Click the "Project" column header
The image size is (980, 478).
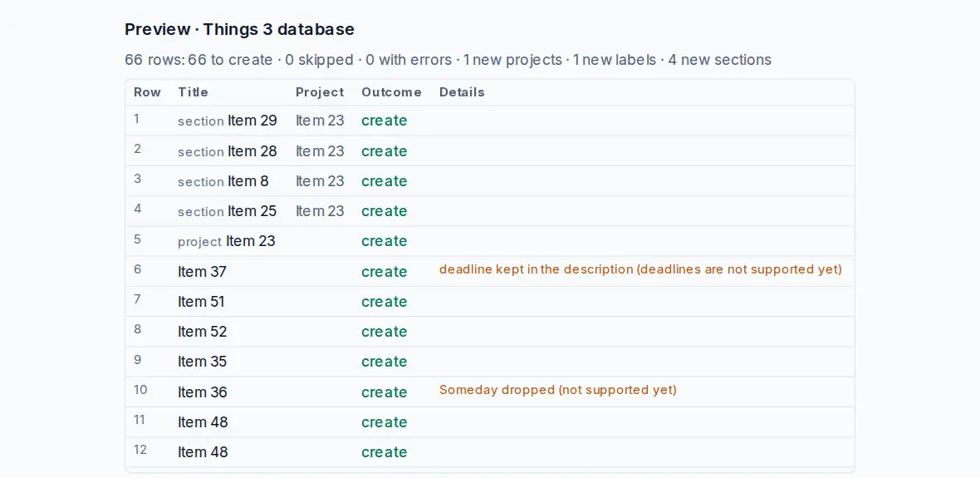[320, 92]
